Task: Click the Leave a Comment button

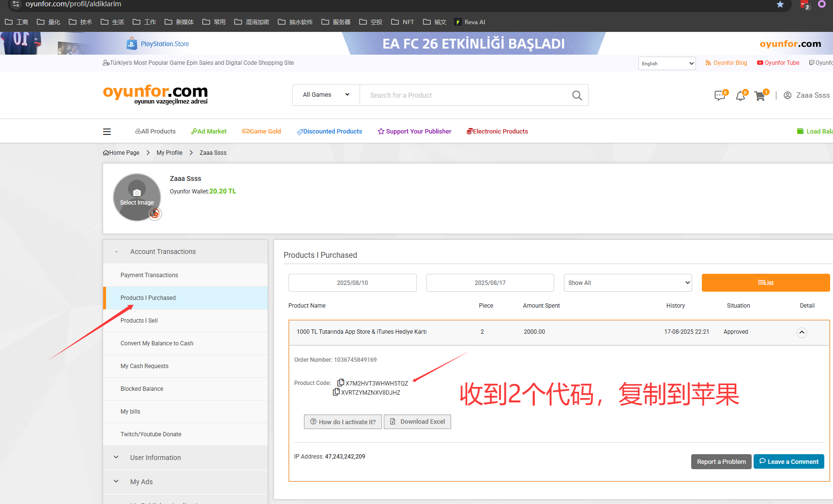Action: (789, 462)
